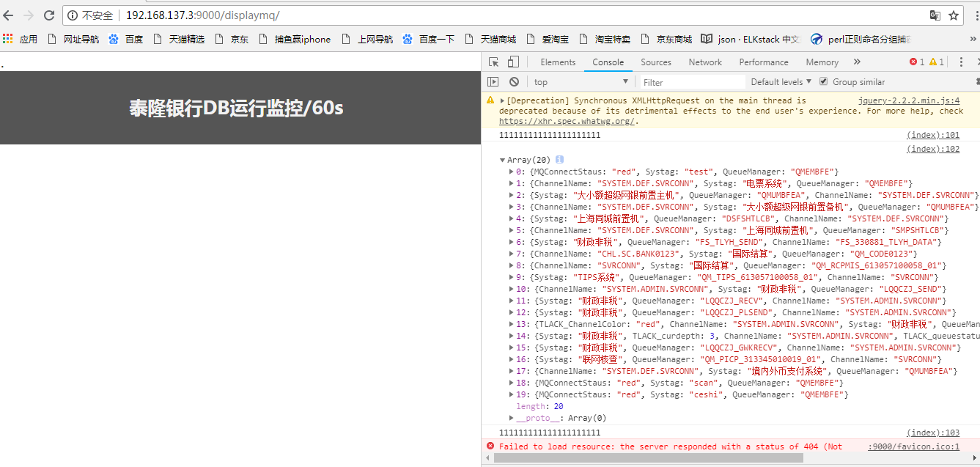Click the info badge next to Array(20)
The image size is (980, 467).
[559, 160]
